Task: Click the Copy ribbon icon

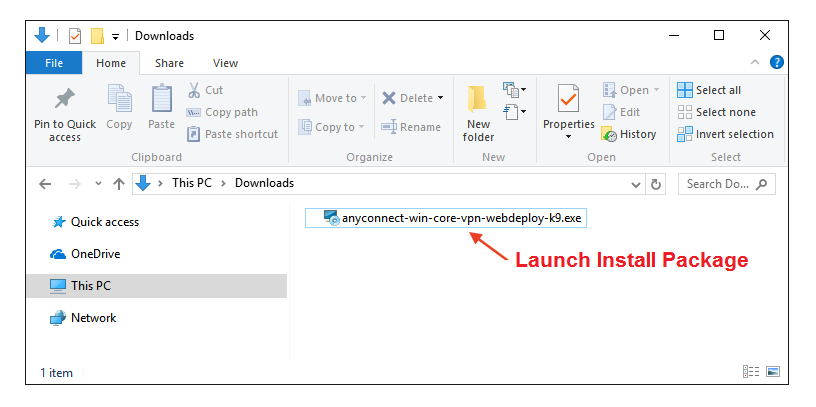Action: click(x=119, y=99)
